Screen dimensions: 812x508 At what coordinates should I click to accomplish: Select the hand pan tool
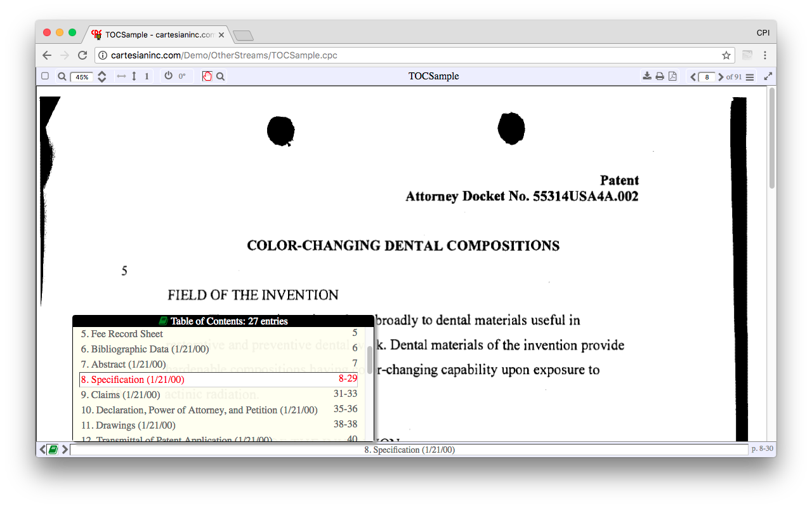click(207, 76)
